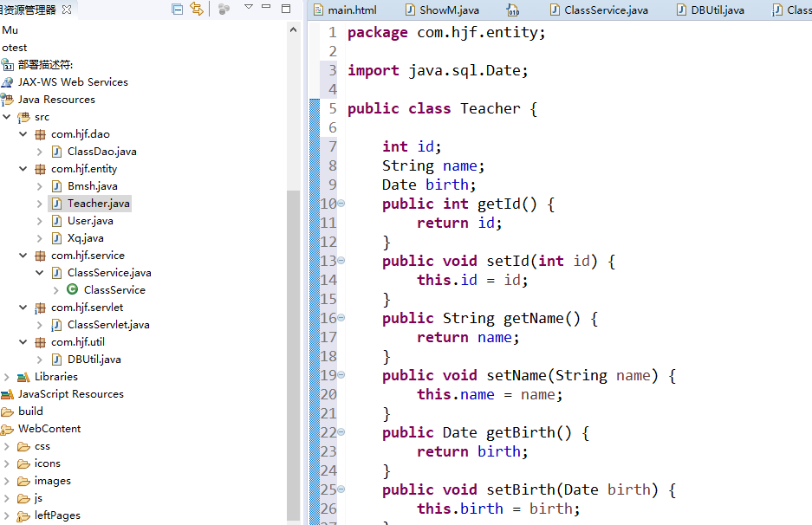The width and height of the screenshot is (812, 525).
Task: Select User.java in the tree
Action: click(90, 221)
